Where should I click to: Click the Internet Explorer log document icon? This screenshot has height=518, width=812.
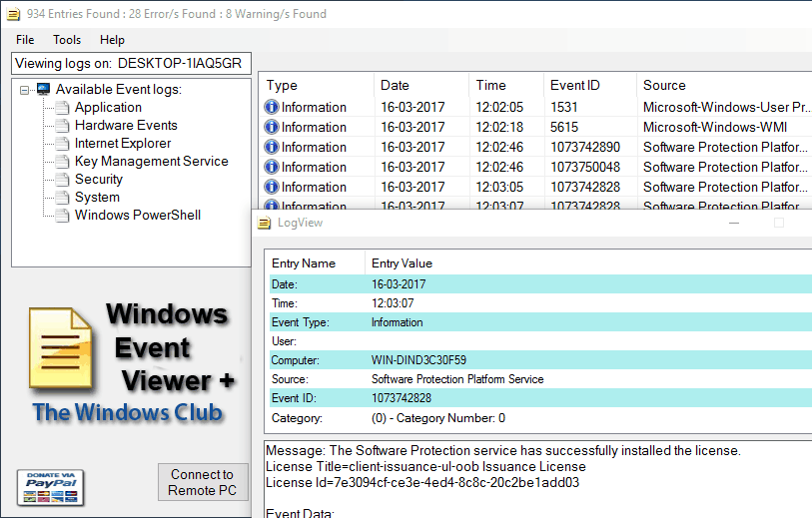[x=62, y=144]
